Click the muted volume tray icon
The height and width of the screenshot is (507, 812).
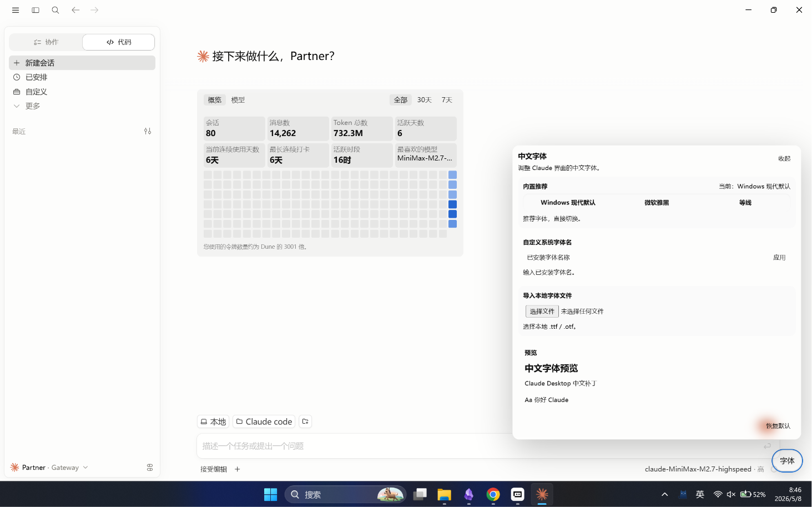[731, 495]
